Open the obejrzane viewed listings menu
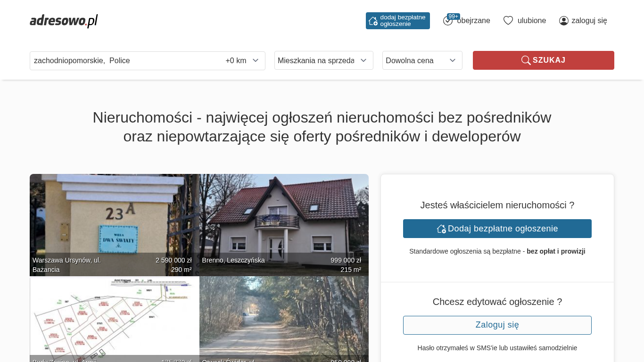 point(473,21)
